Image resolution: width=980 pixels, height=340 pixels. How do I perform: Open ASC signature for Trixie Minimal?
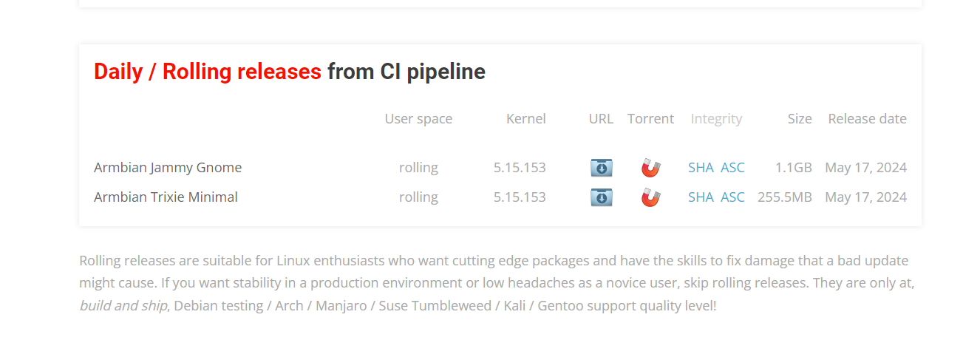coord(732,197)
